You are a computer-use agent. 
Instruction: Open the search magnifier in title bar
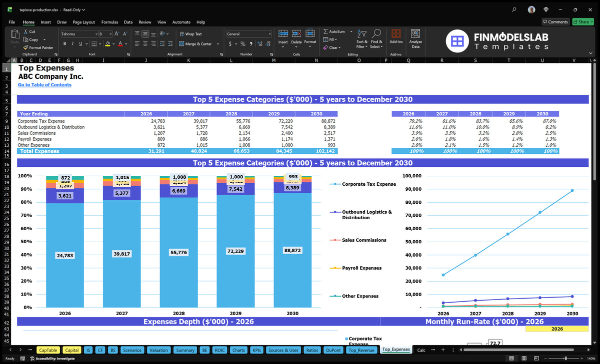pos(514,9)
